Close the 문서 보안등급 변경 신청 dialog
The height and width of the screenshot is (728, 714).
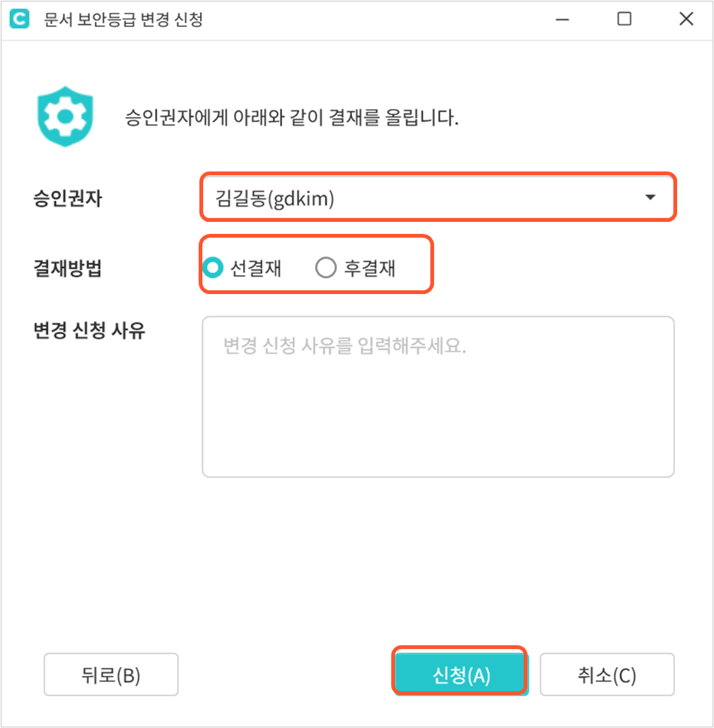point(686,20)
